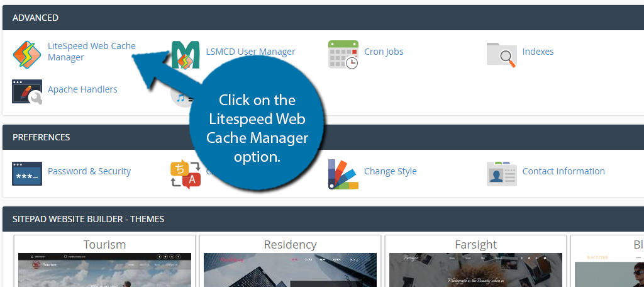Click the Change Style link
644x287 pixels.
pos(390,171)
